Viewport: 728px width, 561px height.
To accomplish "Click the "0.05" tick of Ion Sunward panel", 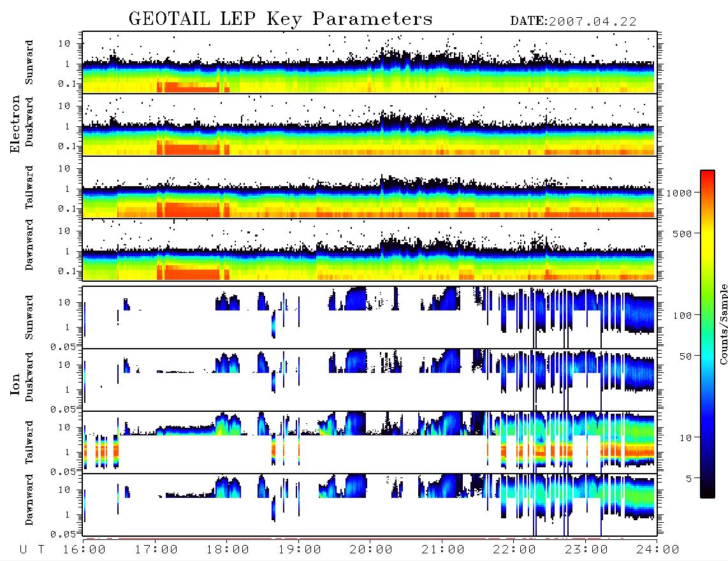I will tap(62, 346).
